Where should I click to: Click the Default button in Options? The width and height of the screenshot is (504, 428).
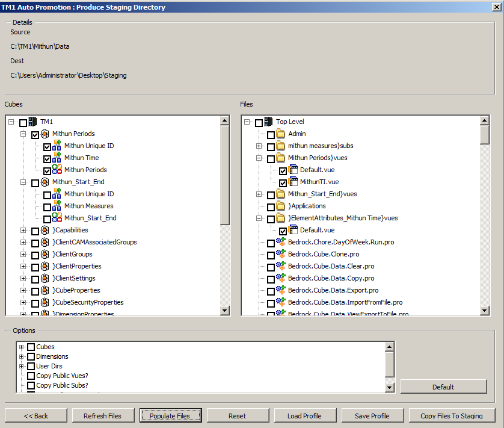click(444, 387)
